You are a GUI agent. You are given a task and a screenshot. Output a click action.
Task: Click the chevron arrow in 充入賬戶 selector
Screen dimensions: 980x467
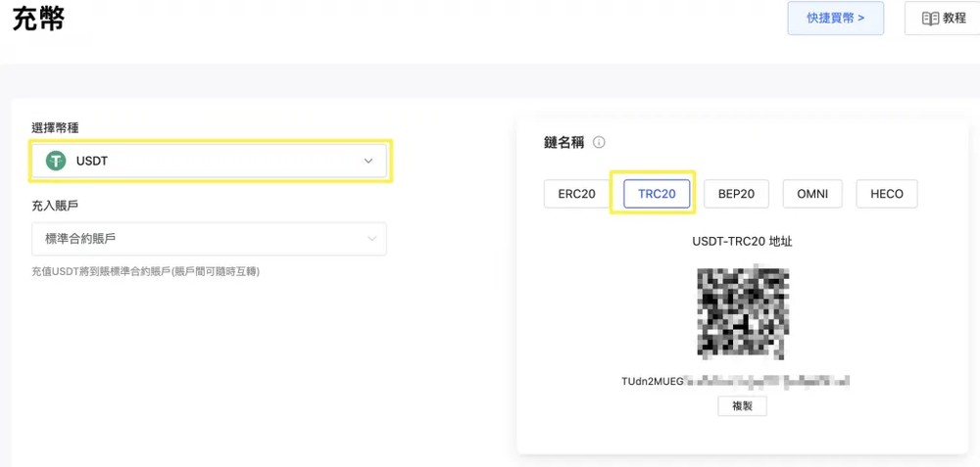pyautogui.click(x=371, y=239)
